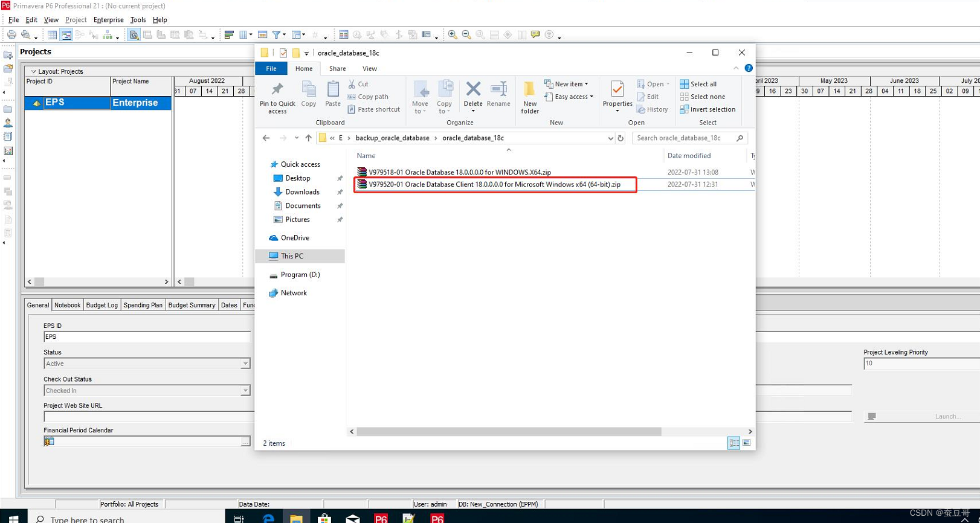Image resolution: width=980 pixels, height=523 pixels.
Task: Click the Up one level arrow in Explorer
Action: coord(309,138)
